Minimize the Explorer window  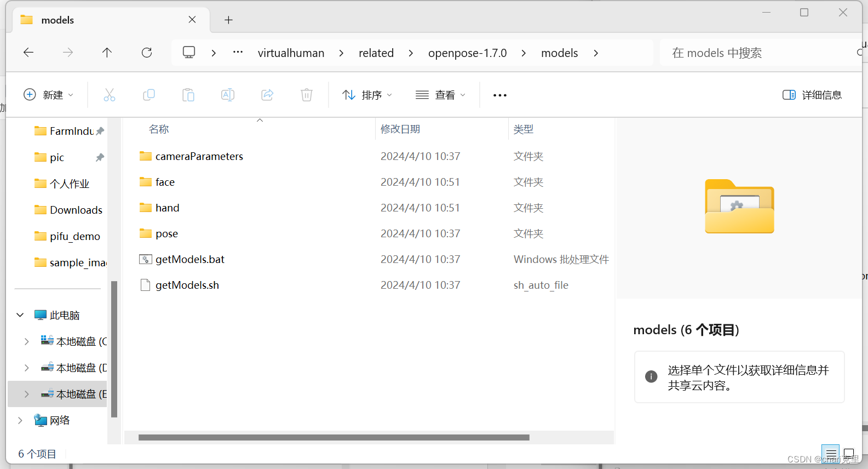coord(766,12)
